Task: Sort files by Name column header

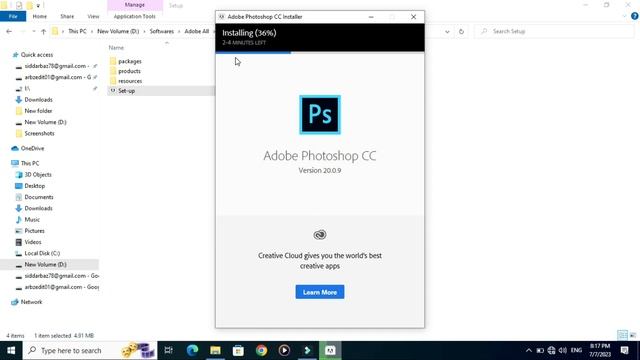Action: 116,48
